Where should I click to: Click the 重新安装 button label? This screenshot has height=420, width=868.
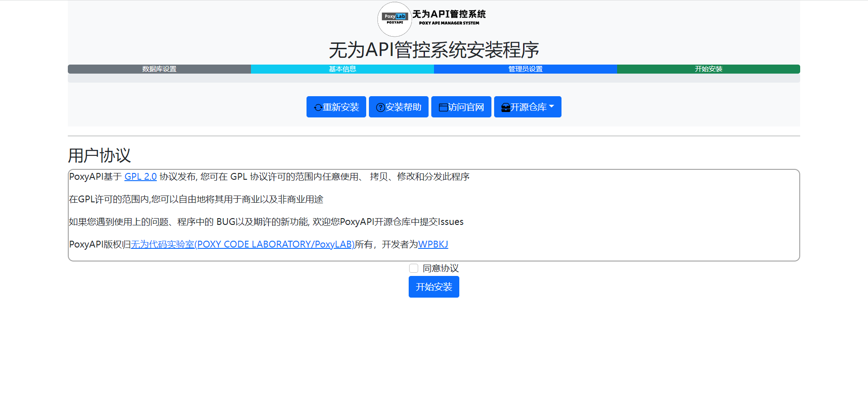[x=341, y=107]
